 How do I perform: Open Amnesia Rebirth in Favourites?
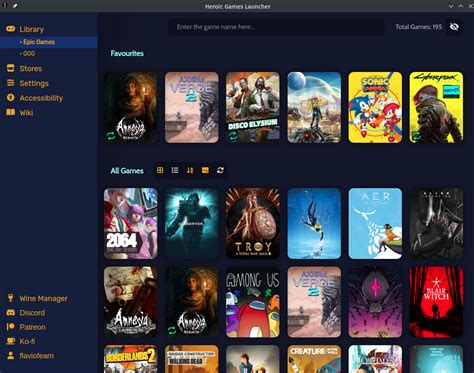131,107
